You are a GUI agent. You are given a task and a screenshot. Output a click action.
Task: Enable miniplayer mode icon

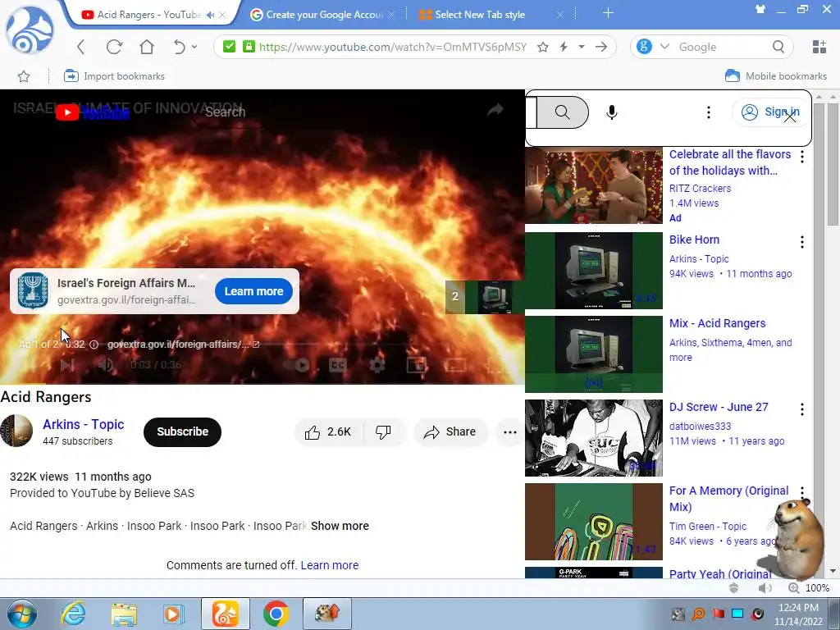point(416,365)
